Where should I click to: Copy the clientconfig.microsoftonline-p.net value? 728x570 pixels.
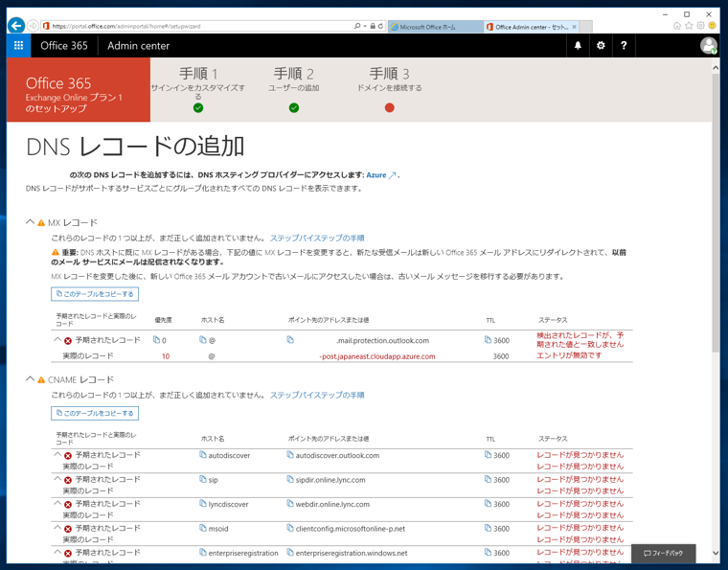290,528
